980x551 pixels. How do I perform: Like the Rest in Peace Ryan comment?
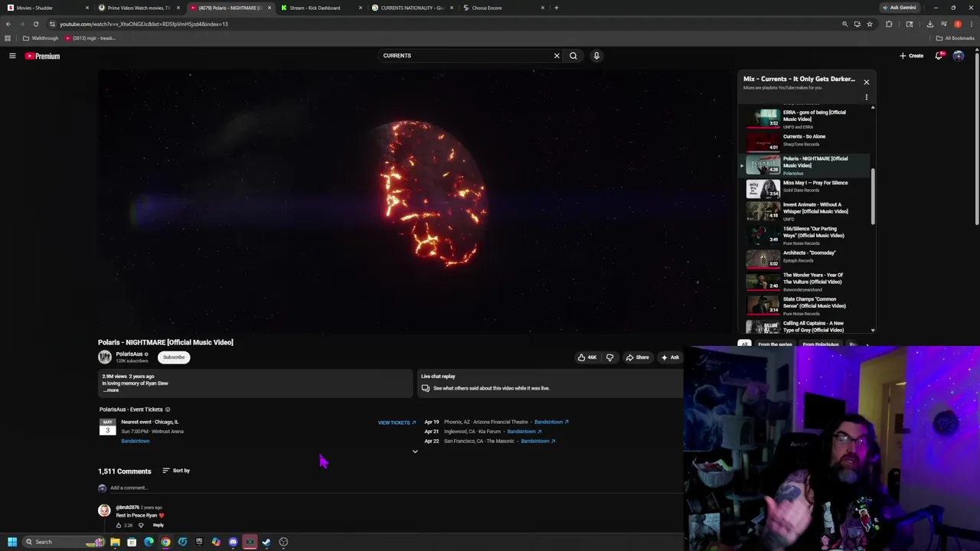pos(119,525)
